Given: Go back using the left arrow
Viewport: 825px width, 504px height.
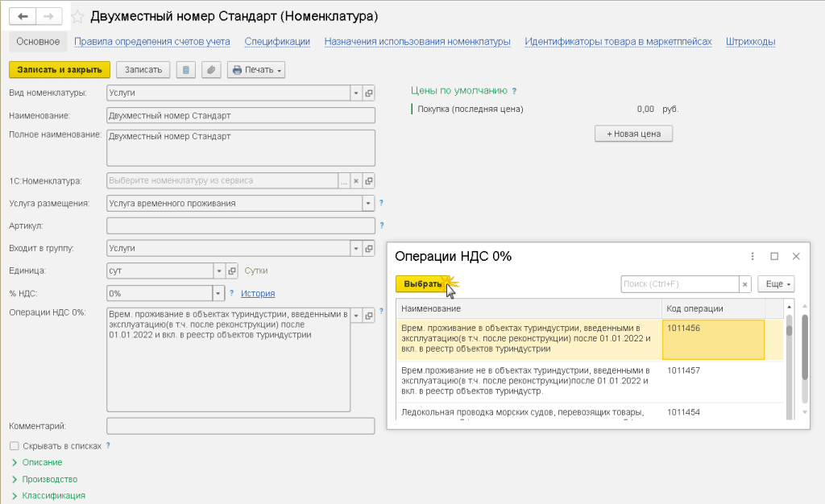Looking at the screenshot, I should pos(24,17).
